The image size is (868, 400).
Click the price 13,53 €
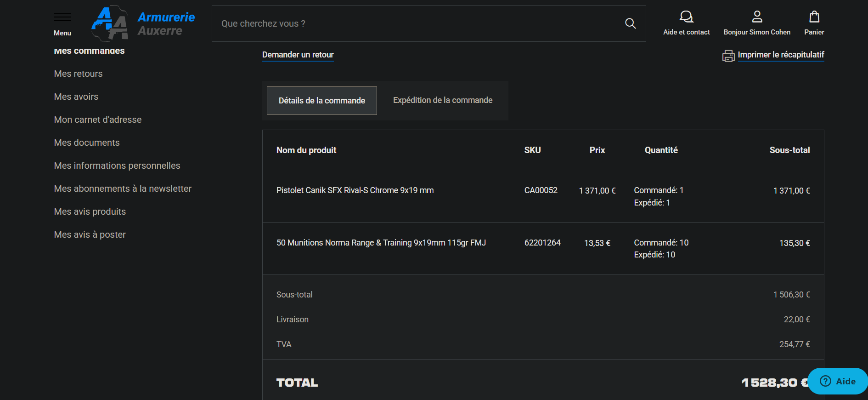point(597,243)
